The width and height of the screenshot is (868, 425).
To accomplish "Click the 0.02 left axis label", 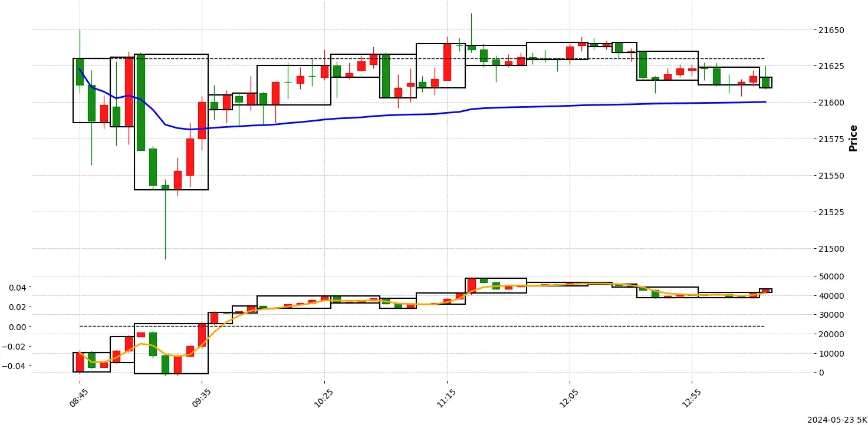I will 17,307.
